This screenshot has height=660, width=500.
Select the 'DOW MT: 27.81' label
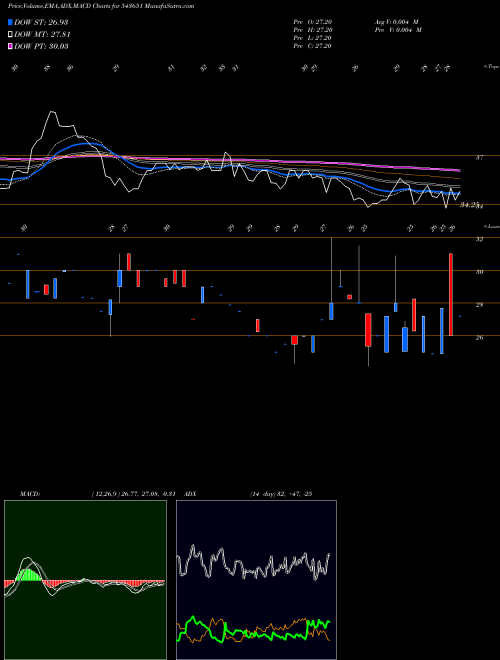pos(42,35)
